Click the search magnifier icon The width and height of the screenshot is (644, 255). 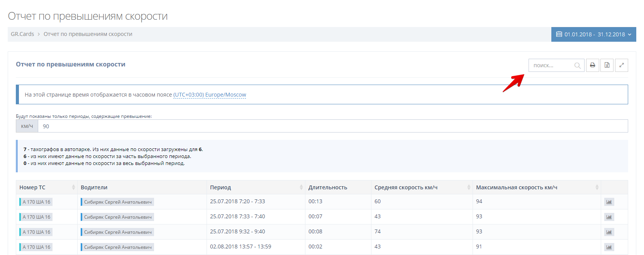coord(577,66)
